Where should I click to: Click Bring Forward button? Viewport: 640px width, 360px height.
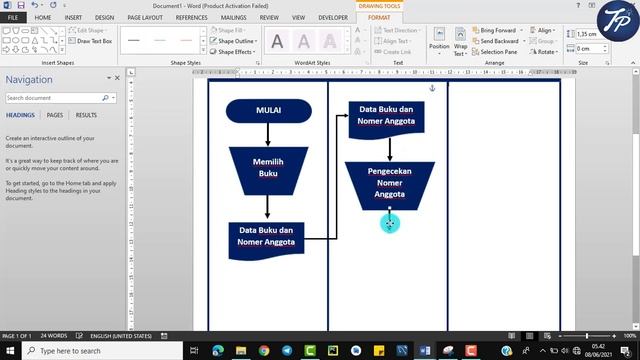[x=495, y=30]
